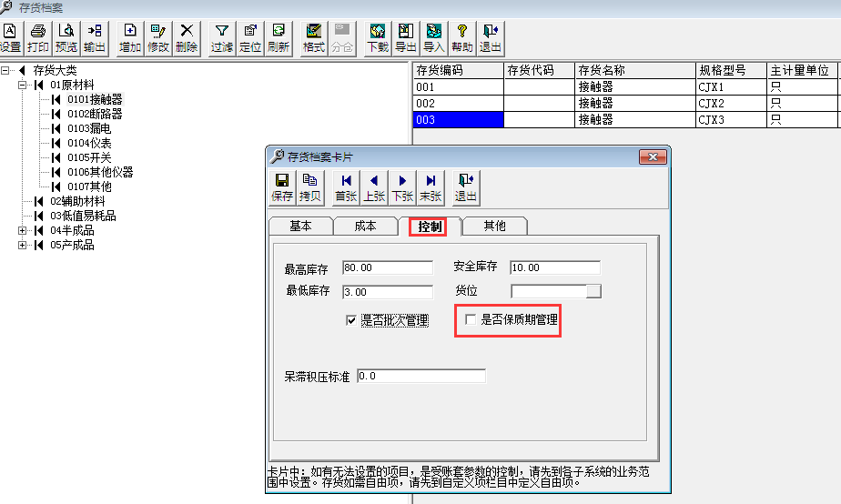Image resolution: width=841 pixels, height=504 pixels.
Task: Click 拷贝 (Copy) in the card dialog
Action: click(310, 187)
